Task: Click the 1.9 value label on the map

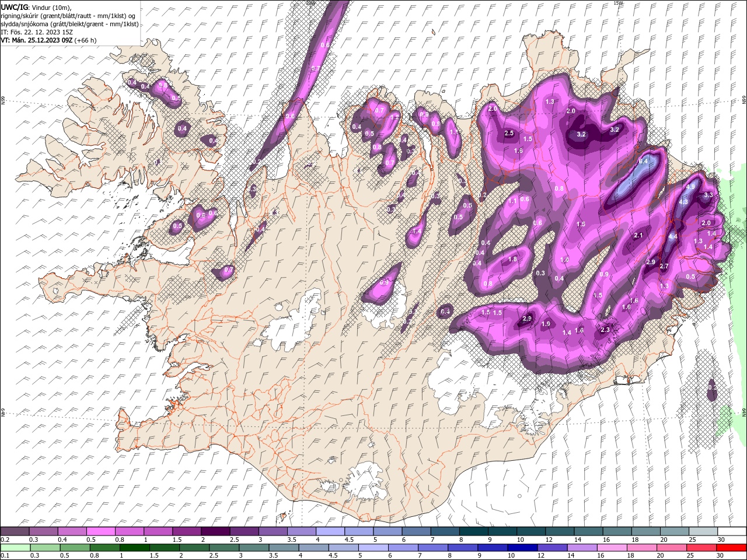Action: pos(546,324)
